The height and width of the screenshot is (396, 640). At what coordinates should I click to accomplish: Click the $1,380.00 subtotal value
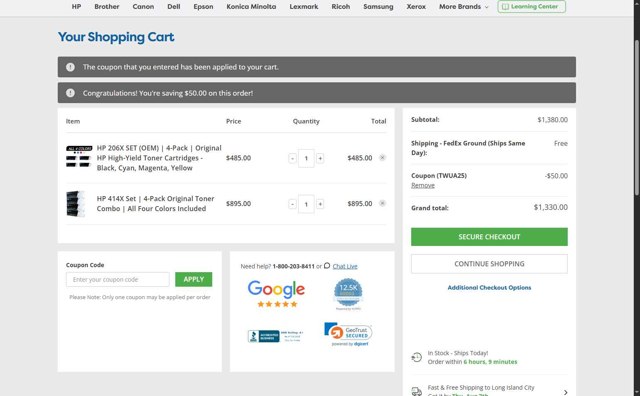point(552,120)
